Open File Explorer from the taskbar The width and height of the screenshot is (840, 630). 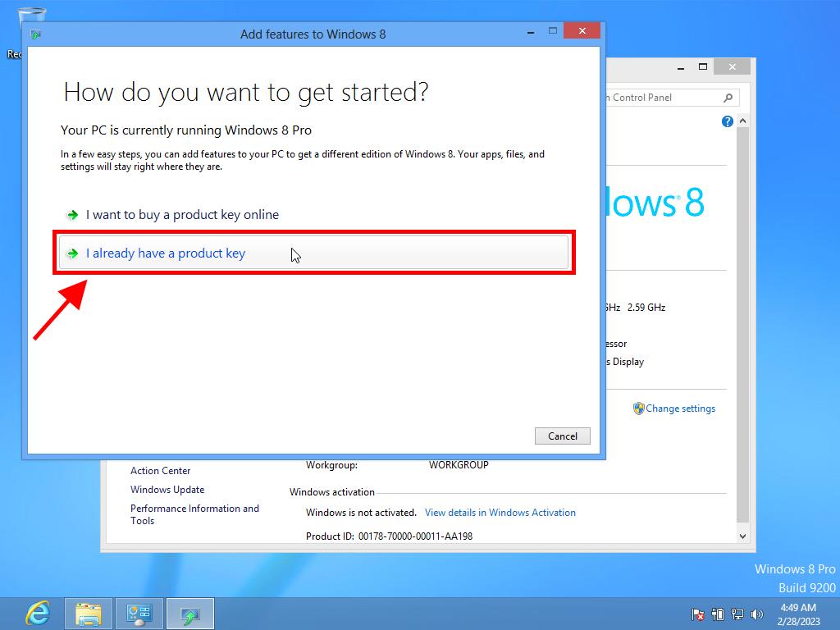[89, 614]
